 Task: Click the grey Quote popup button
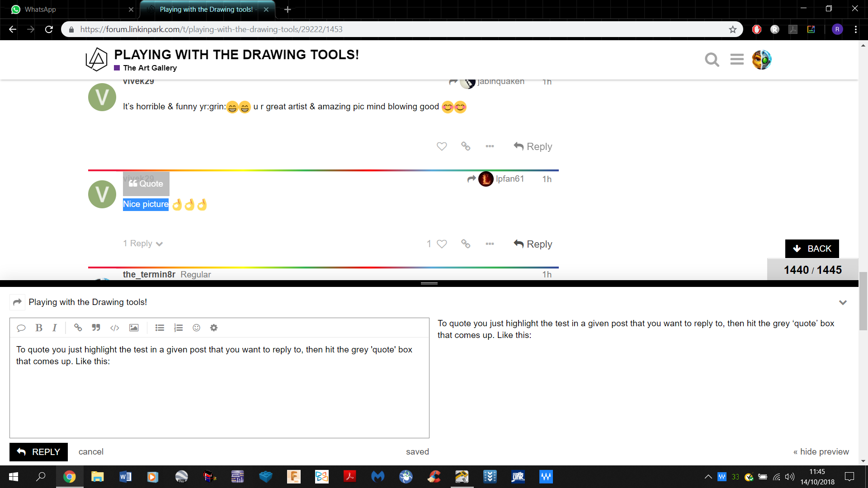[146, 183]
